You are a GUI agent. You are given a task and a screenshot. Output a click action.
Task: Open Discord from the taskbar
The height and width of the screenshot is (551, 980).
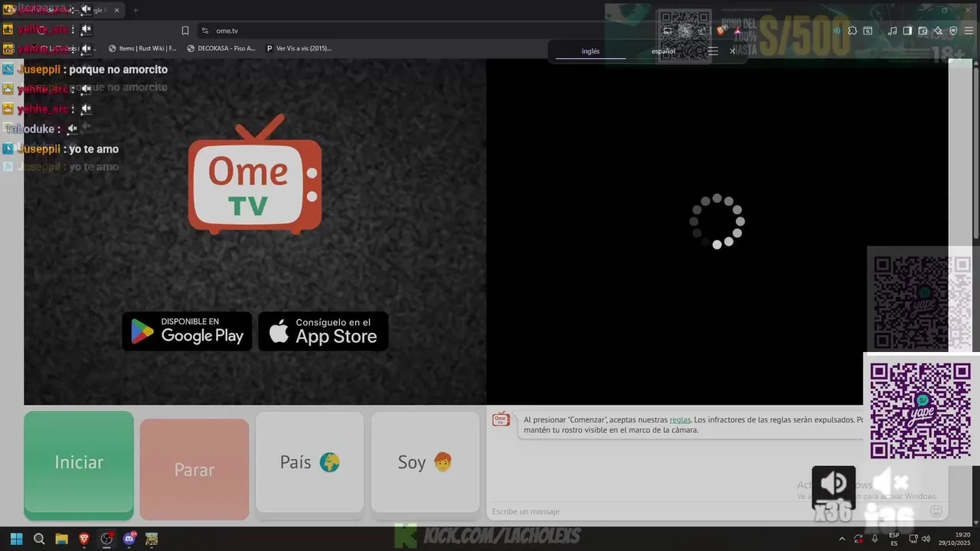(x=129, y=539)
